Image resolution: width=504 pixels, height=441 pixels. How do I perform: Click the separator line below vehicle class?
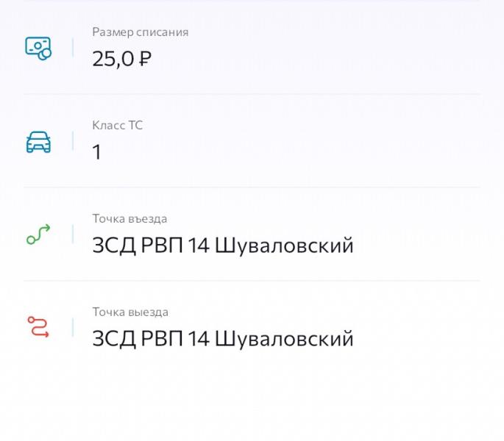tap(252, 187)
